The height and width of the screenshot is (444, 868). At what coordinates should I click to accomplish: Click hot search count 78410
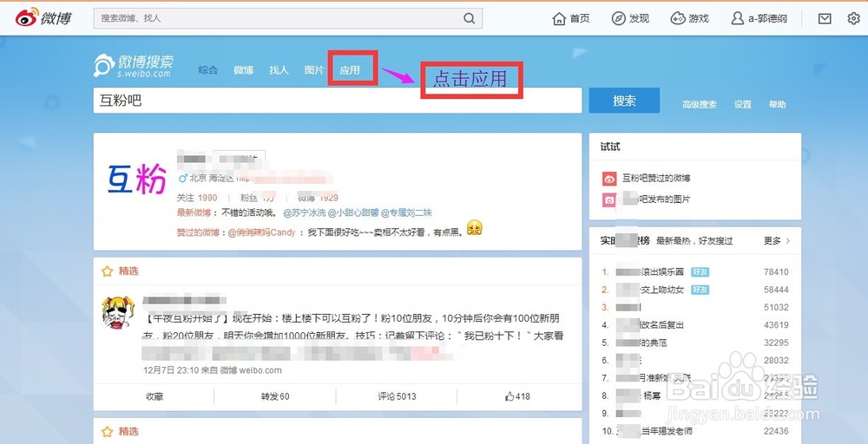click(776, 272)
